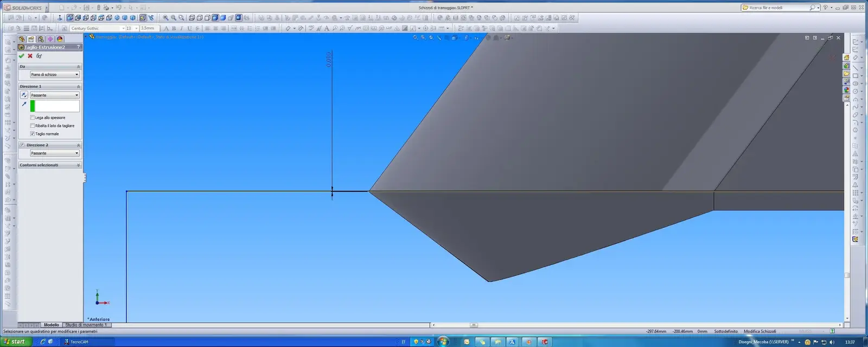This screenshot has width=868, height=347.
Task: Create new document icon
Action: (x=61, y=8)
